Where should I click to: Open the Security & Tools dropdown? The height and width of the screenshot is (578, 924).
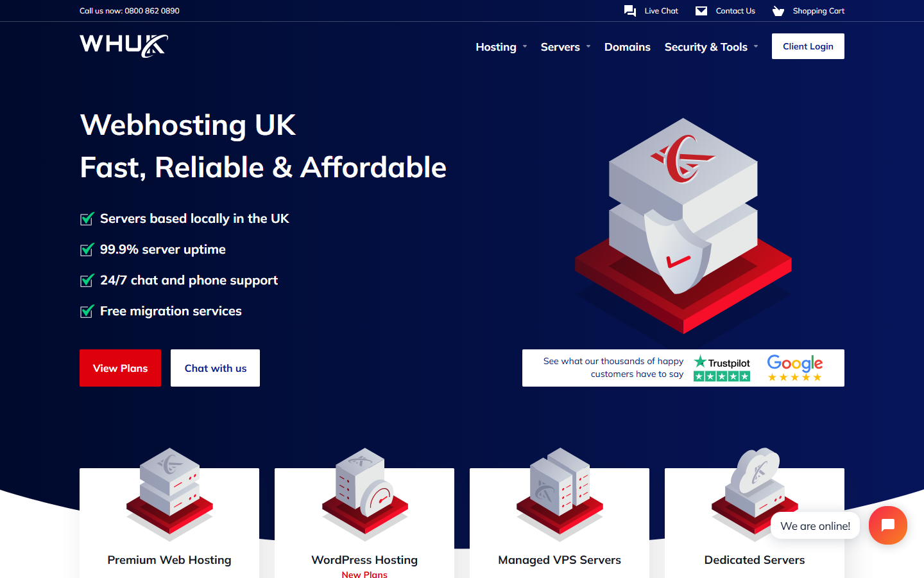click(711, 47)
